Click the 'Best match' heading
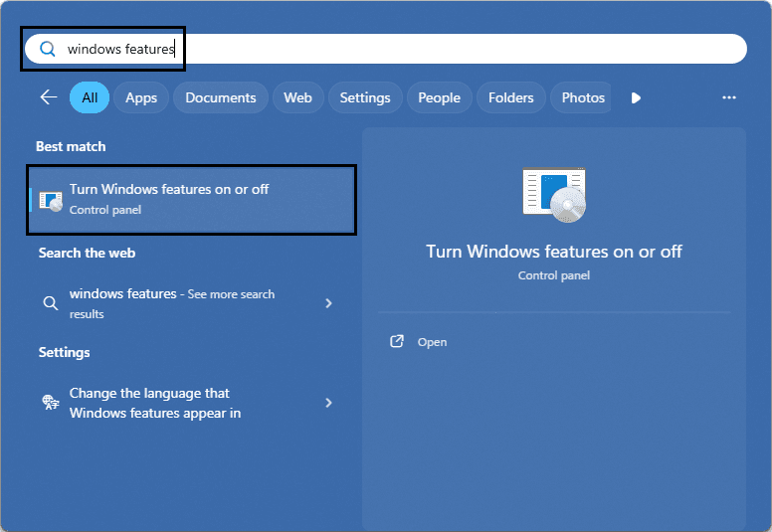 pos(71,146)
